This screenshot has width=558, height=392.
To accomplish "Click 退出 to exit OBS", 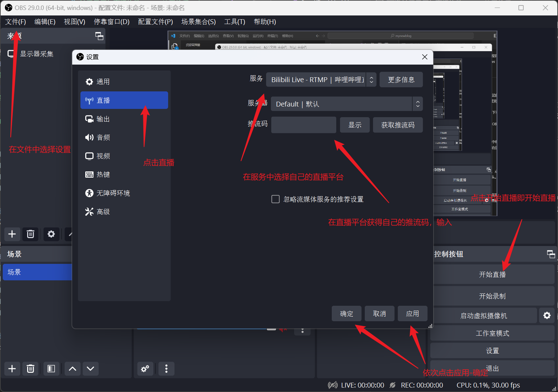I will pyautogui.click(x=492, y=368).
